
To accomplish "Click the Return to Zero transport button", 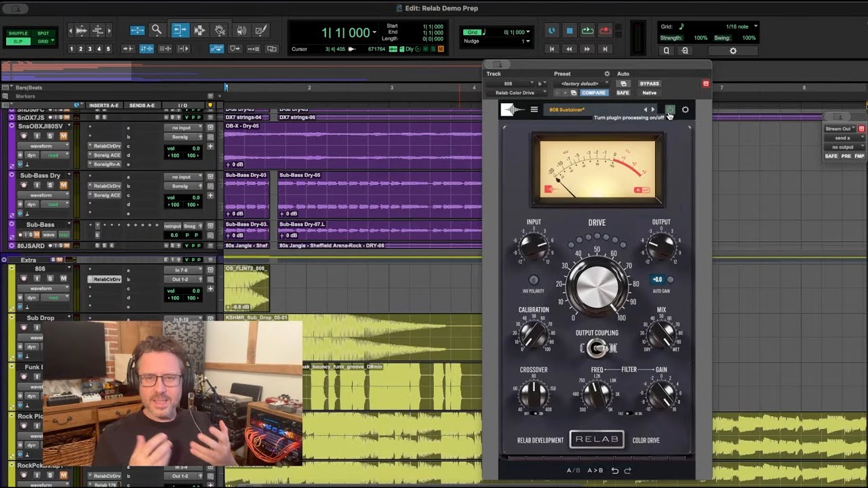I will pos(552,49).
